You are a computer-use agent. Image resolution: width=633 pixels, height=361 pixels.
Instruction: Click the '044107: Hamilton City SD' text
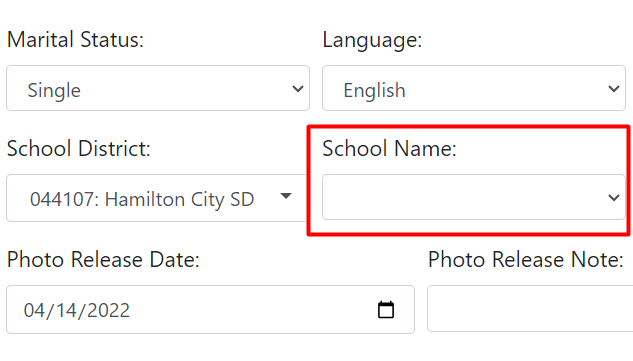[x=142, y=199]
